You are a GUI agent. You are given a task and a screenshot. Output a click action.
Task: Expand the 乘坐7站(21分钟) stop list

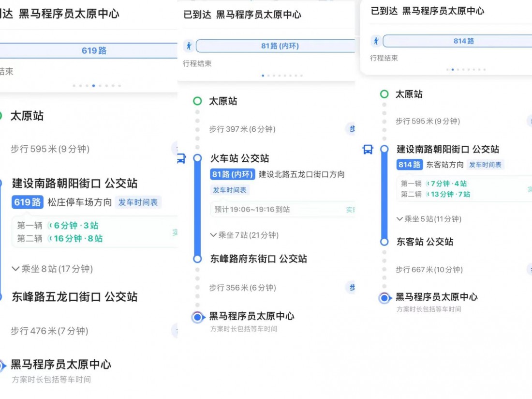point(244,235)
